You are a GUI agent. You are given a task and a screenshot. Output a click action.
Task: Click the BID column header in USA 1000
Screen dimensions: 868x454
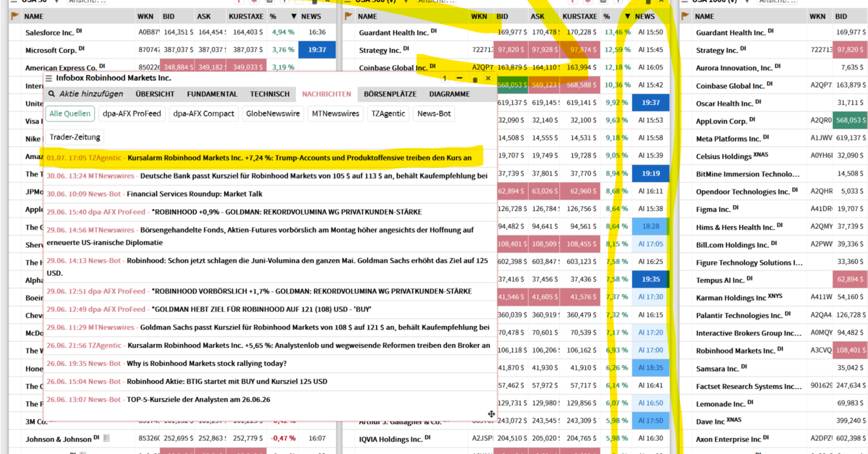coord(849,16)
